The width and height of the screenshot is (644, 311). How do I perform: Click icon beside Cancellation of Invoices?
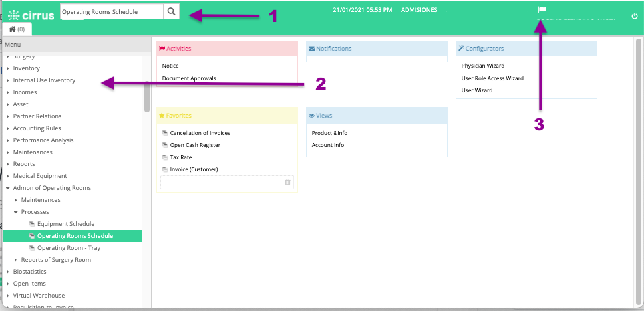[165, 133]
